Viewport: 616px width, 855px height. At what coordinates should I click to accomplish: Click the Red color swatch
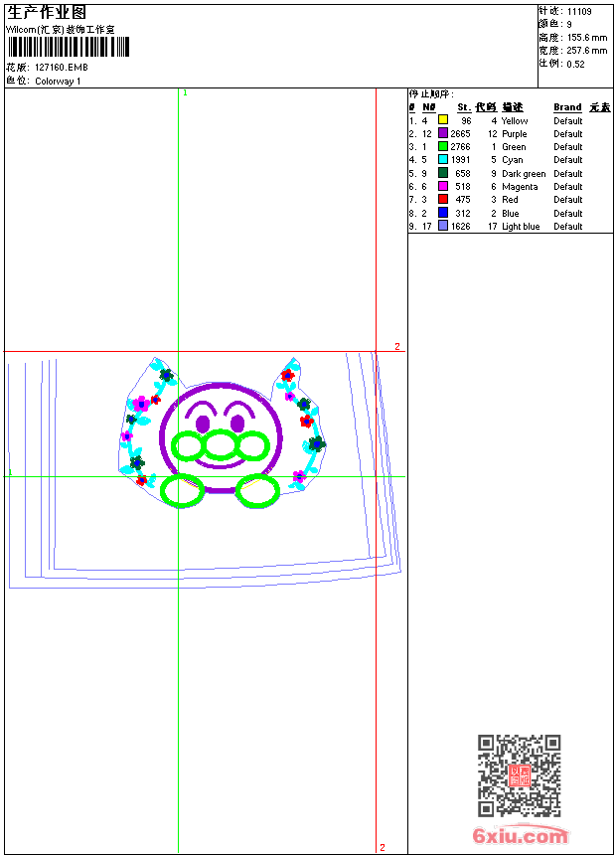[443, 199]
